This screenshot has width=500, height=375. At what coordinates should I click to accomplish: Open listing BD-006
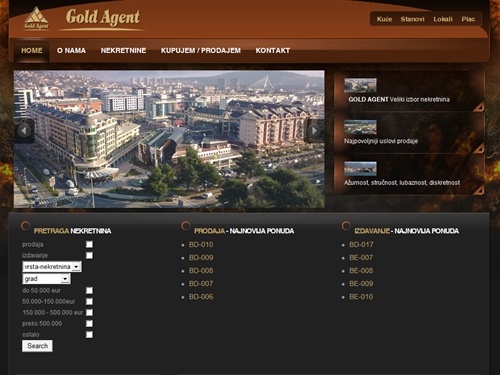[201, 297]
